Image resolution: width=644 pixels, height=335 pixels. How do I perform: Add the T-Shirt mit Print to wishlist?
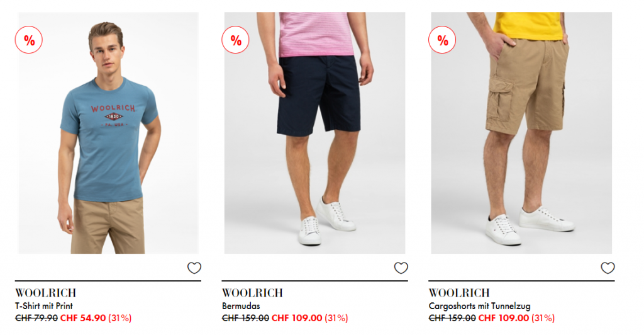(x=194, y=268)
